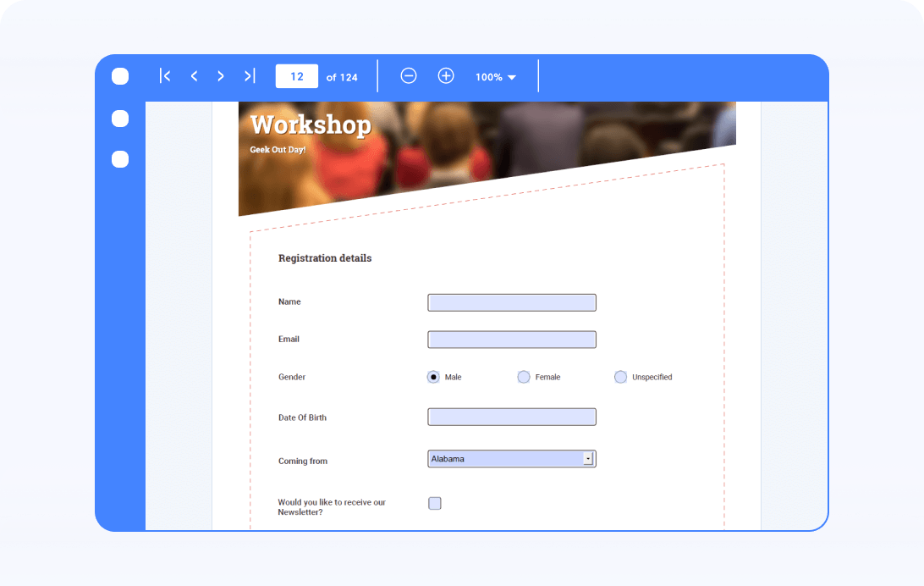Click the Name input field
This screenshot has height=586, width=924.
[x=511, y=301]
